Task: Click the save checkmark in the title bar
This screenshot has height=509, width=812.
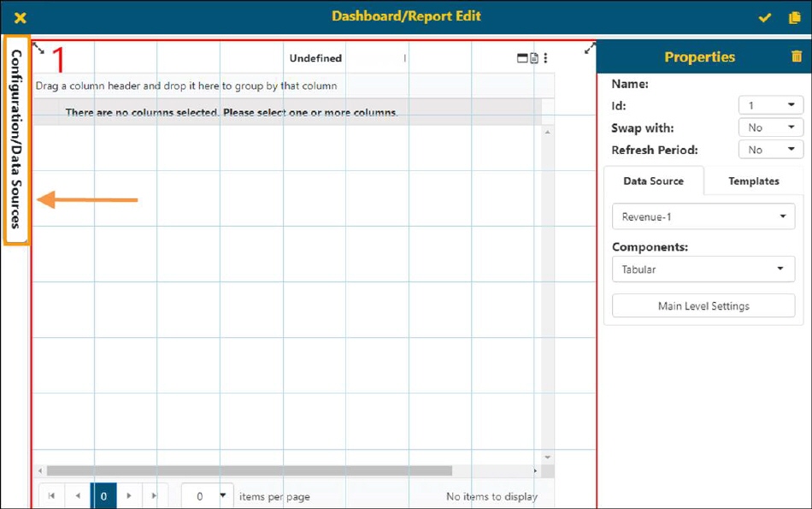Action: point(764,17)
